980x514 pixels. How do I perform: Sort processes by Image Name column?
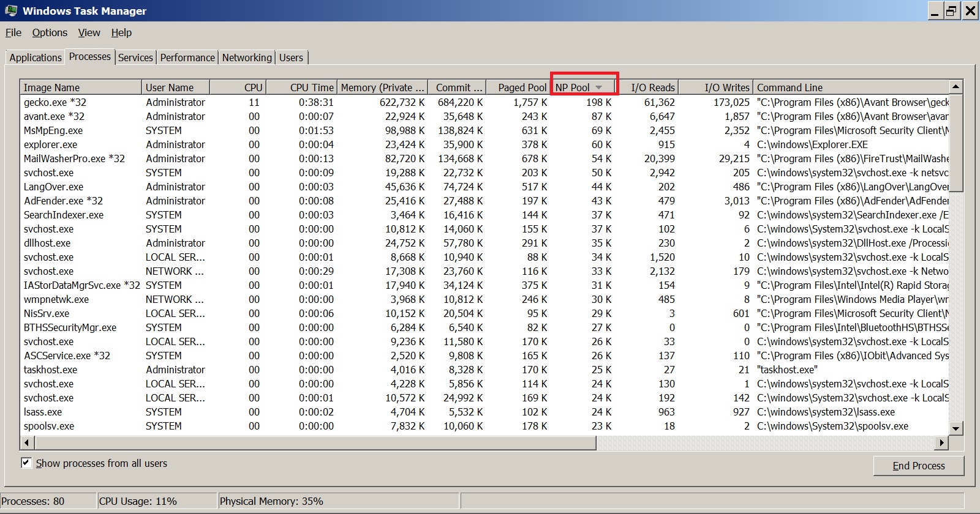[x=81, y=88]
